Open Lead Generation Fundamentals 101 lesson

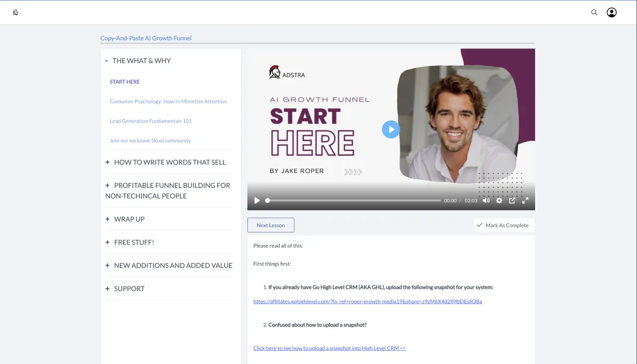coord(151,121)
